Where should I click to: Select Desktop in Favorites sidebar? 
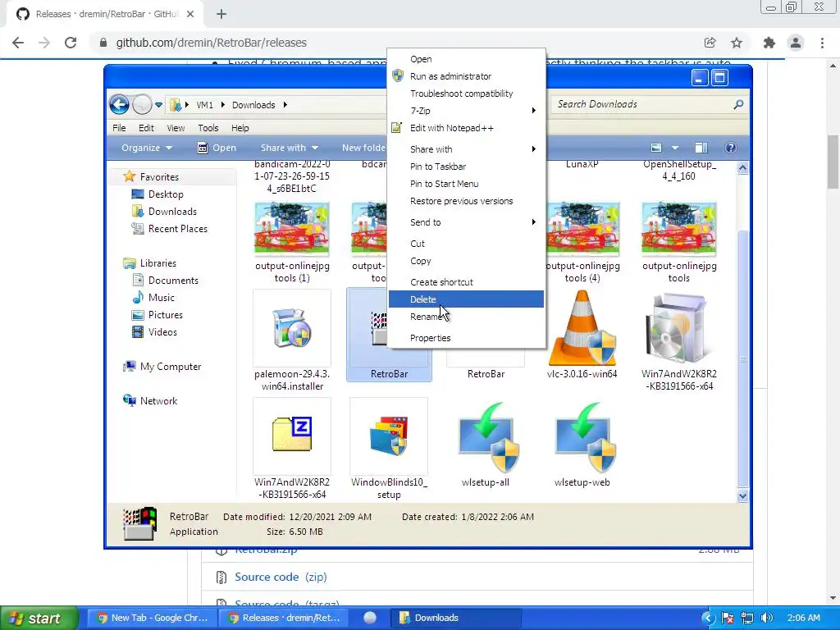coord(157,194)
